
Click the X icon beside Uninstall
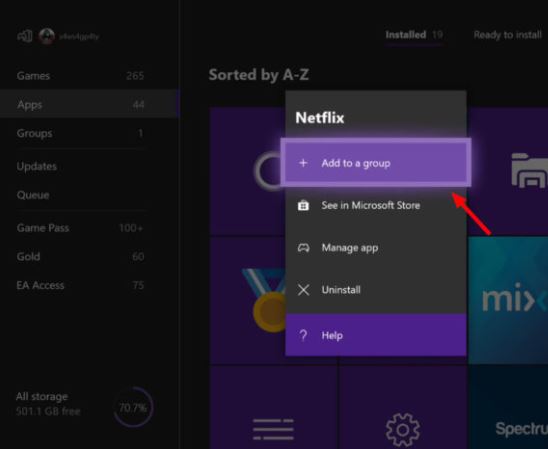[x=303, y=290]
